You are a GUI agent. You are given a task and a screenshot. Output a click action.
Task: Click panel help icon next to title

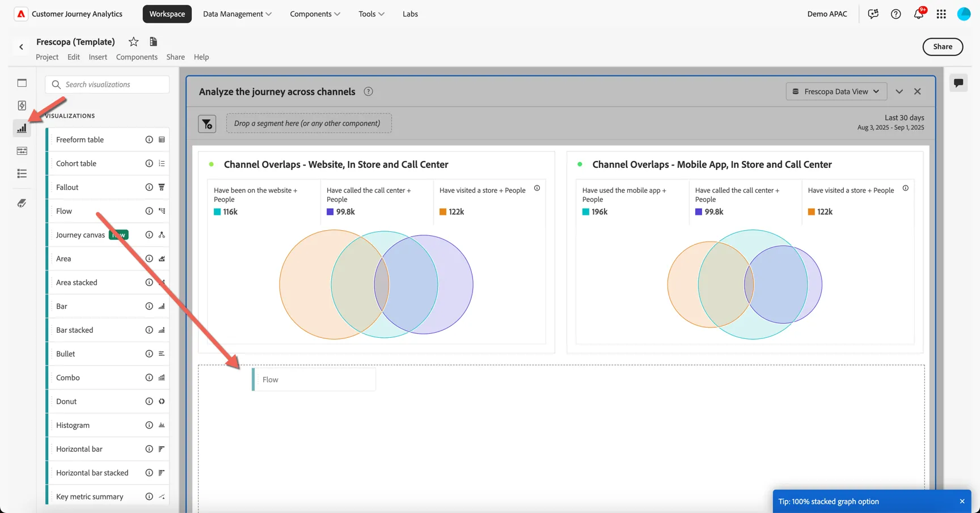pyautogui.click(x=368, y=92)
